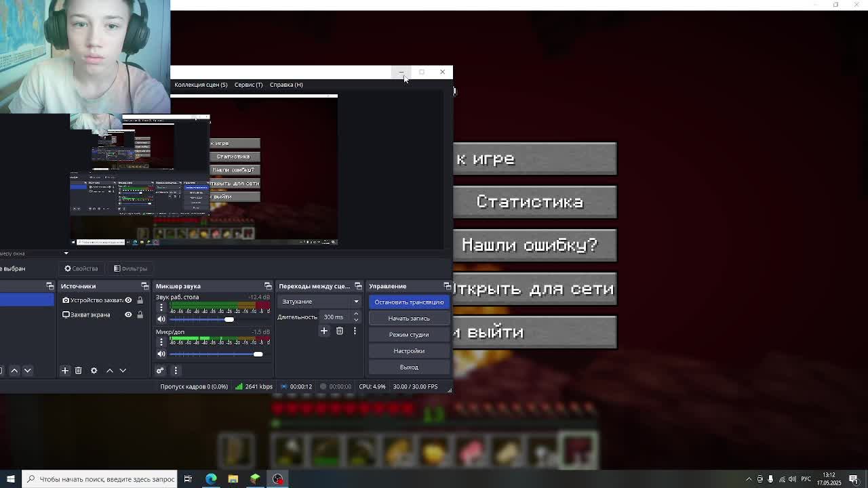This screenshot has width=868, height=488.
Task: Click Minecraft Открыть для сети button
Action: point(535,289)
